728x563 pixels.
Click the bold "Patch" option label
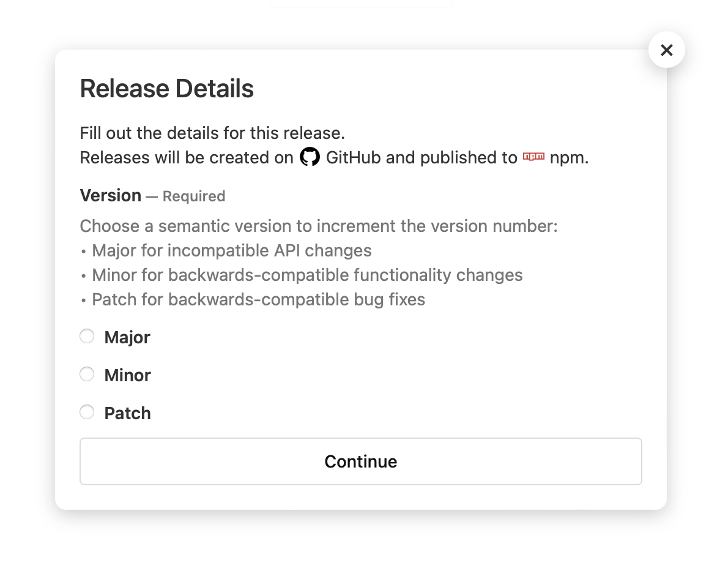pyautogui.click(x=127, y=414)
